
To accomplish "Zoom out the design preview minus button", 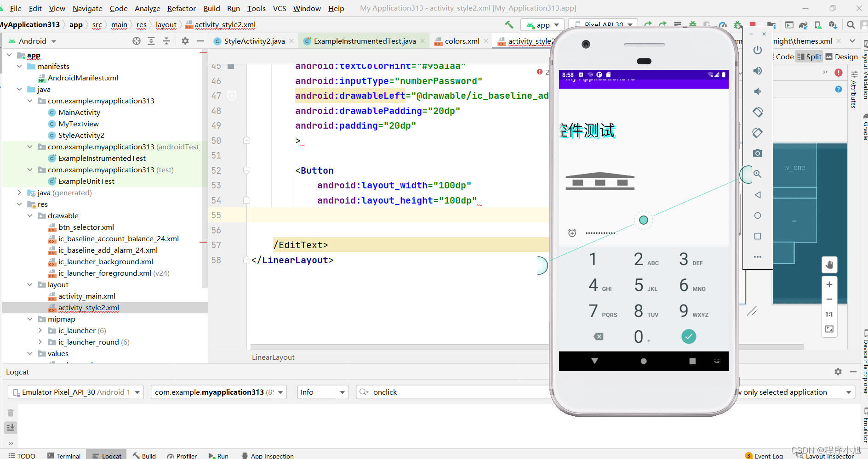I will point(829,299).
